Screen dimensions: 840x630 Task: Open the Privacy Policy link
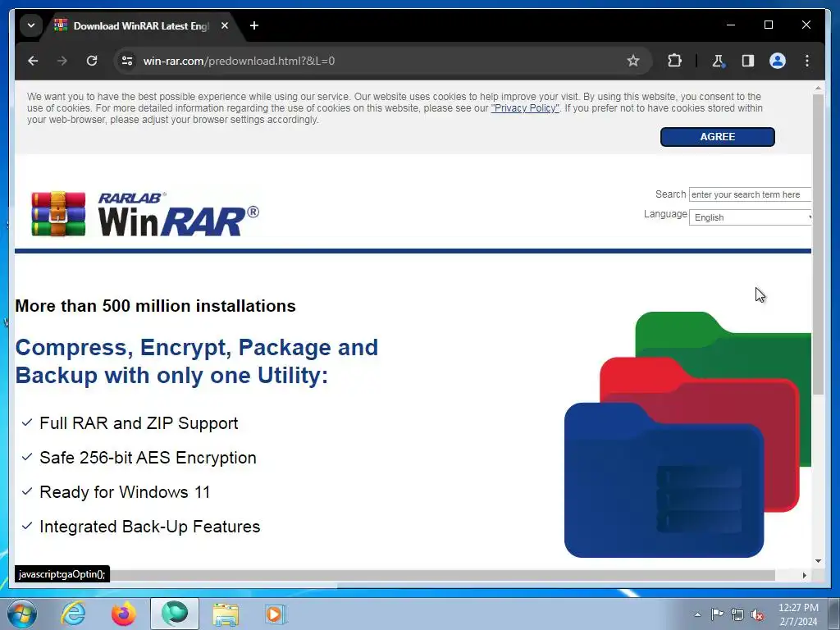tap(525, 108)
